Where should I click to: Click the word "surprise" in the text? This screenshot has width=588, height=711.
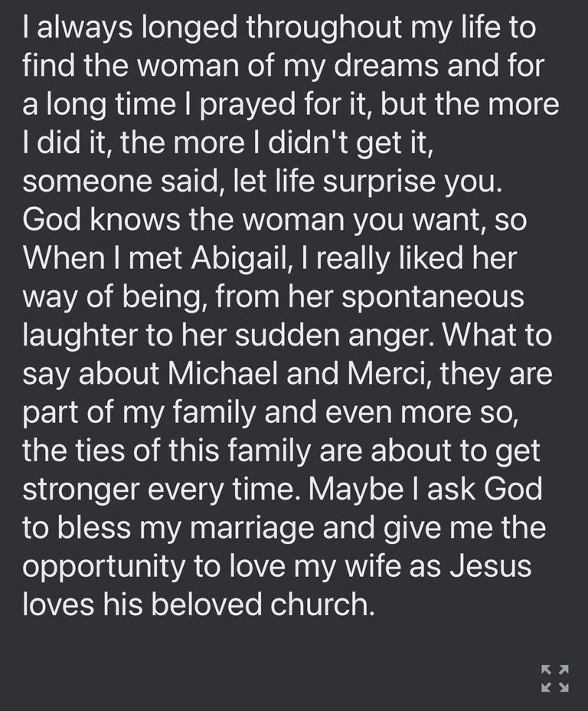click(380, 182)
